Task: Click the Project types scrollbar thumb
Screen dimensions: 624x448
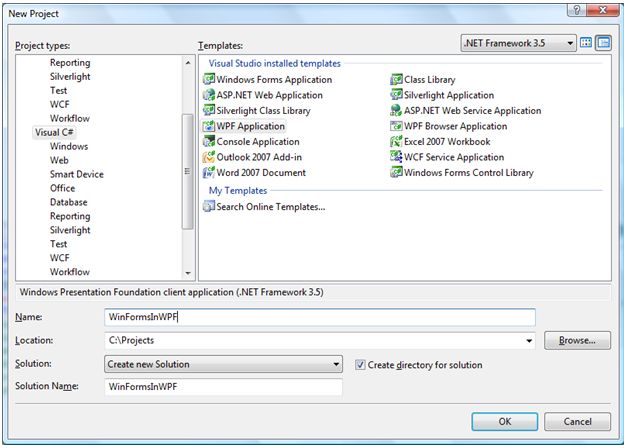Action: point(187,171)
